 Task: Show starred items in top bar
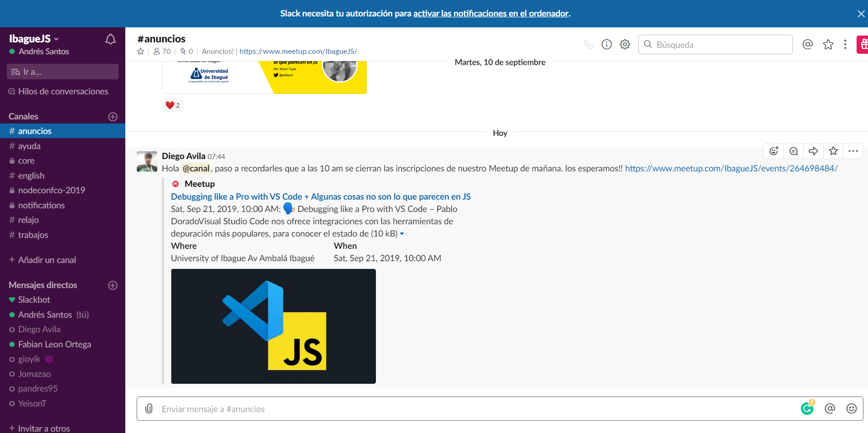[x=828, y=44]
